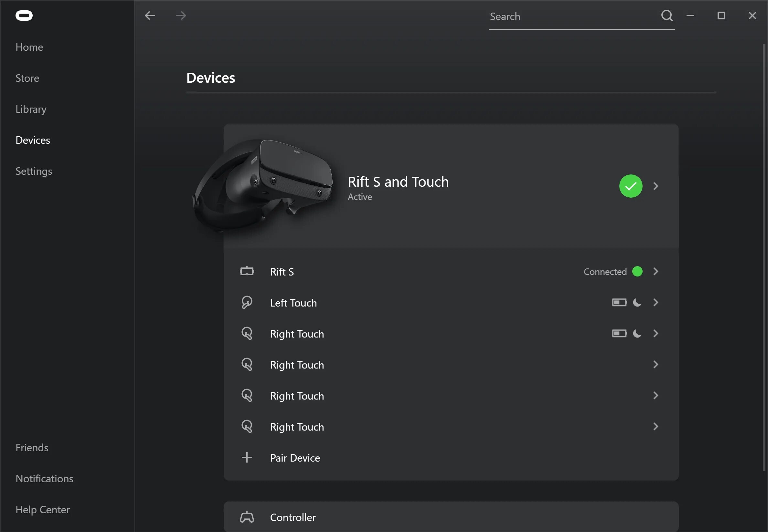This screenshot has height=532, width=768.
Task: Click the Left Touch label
Action: tap(293, 303)
